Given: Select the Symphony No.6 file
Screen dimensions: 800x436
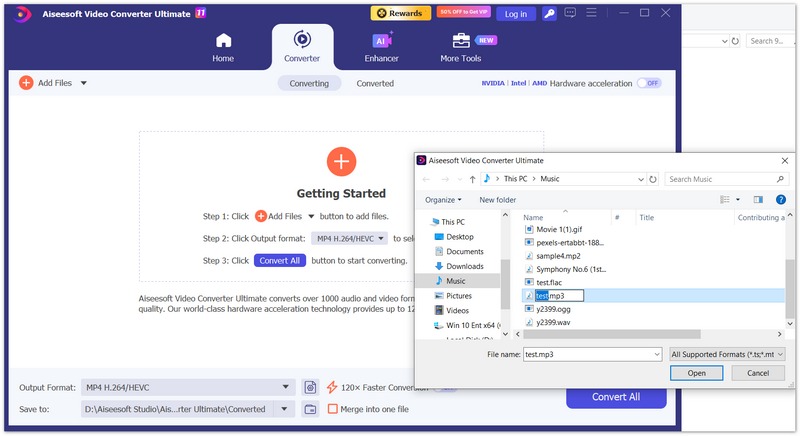Looking at the screenshot, I should click(565, 269).
